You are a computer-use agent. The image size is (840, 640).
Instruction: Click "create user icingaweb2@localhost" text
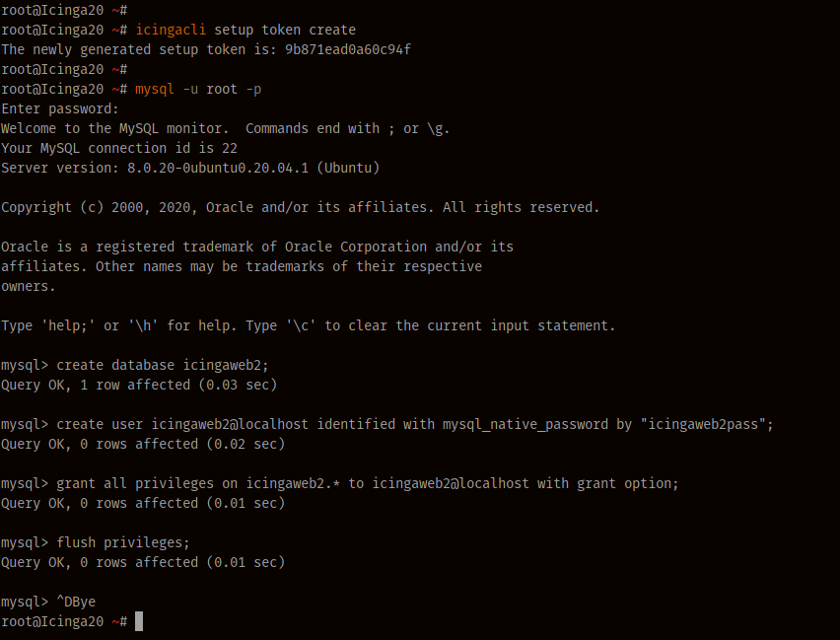tap(182, 424)
